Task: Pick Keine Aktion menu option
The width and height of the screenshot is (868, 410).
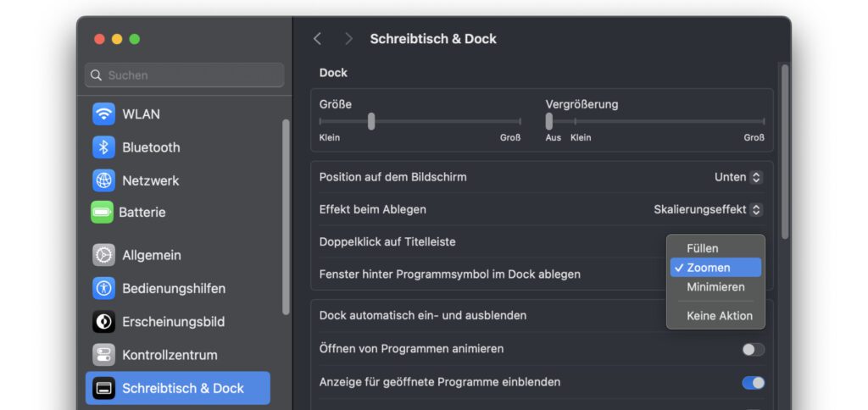Action: click(719, 316)
